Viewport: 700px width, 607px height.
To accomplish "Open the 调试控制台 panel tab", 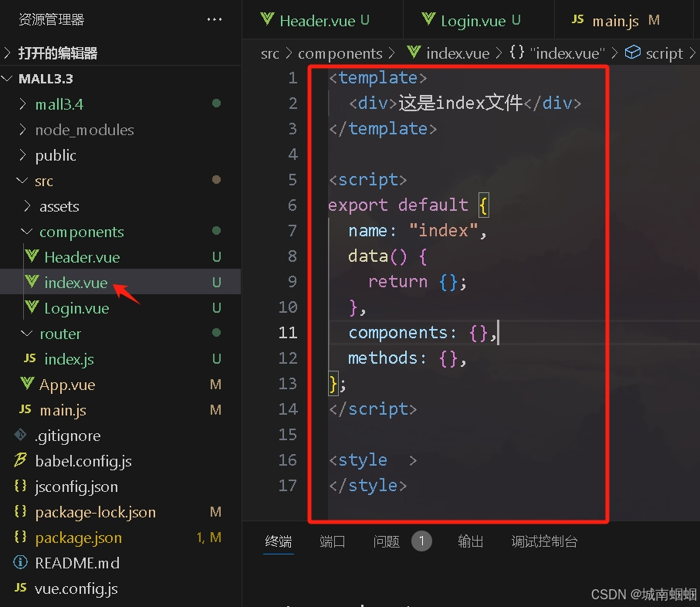I will click(544, 541).
